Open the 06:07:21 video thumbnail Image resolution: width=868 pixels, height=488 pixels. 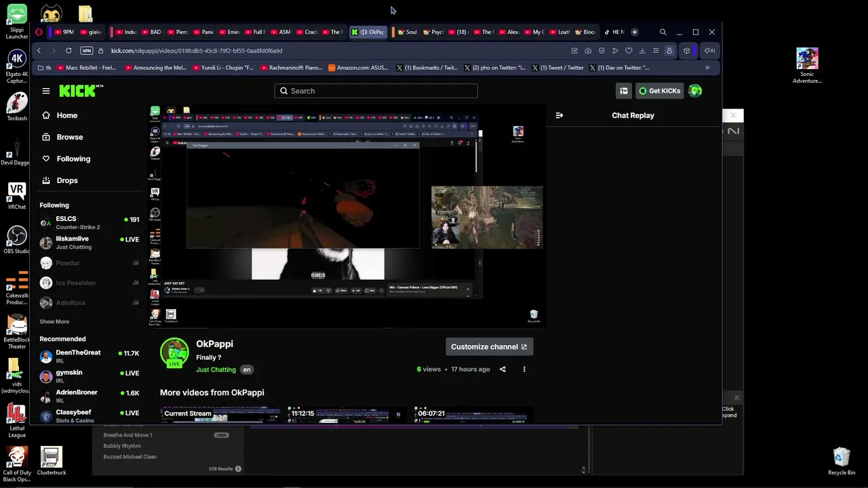pyautogui.click(x=473, y=415)
